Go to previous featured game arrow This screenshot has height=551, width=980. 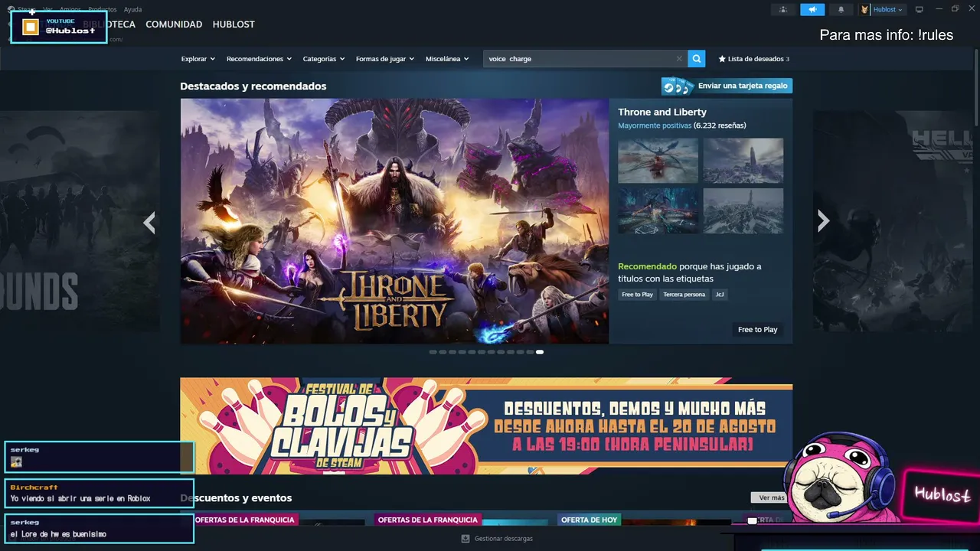tap(149, 222)
